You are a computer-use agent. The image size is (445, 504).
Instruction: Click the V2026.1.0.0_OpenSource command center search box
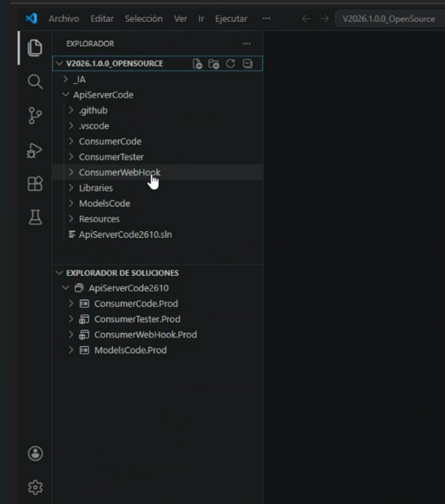pyautogui.click(x=389, y=19)
